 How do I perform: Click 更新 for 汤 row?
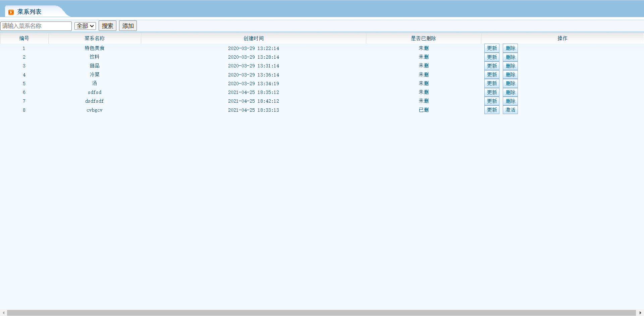click(x=492, y=83)
